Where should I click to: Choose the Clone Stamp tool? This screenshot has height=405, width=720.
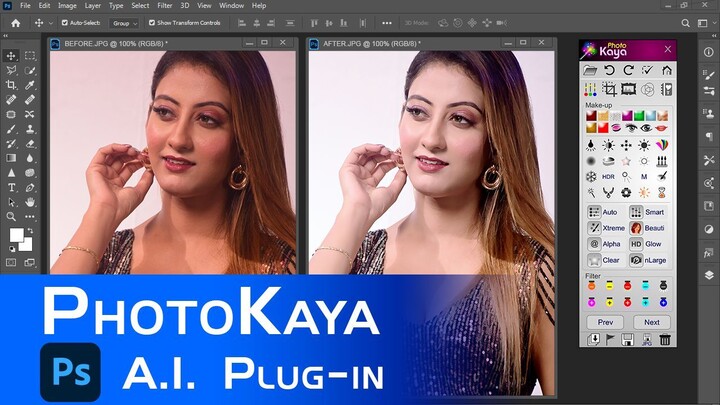(x=30, y=129)
